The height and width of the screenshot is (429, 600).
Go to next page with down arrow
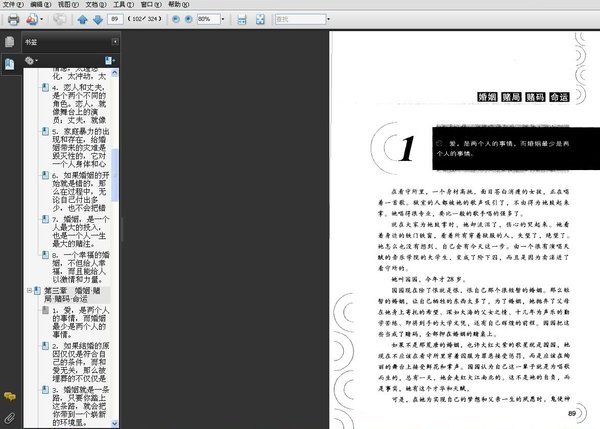(98, 20)
